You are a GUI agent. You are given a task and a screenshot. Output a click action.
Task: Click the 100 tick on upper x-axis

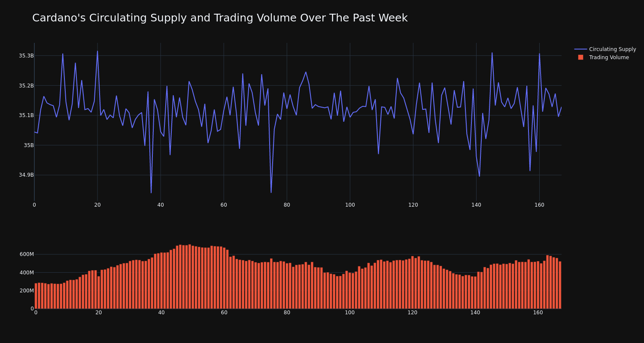(x=350, y=205)
